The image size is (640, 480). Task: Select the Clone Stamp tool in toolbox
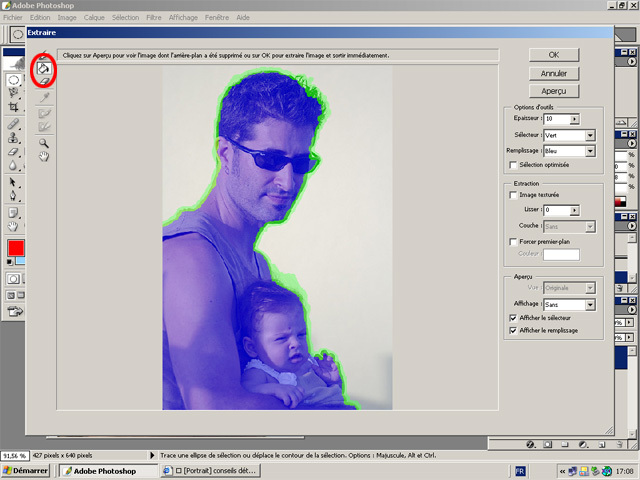(x=13, y=138)
